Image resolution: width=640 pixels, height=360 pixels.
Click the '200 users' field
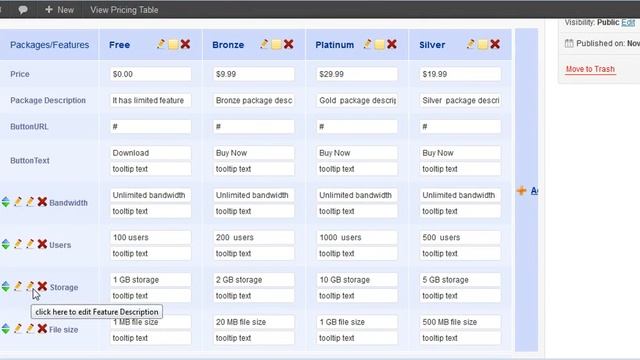tap(253, 238)
